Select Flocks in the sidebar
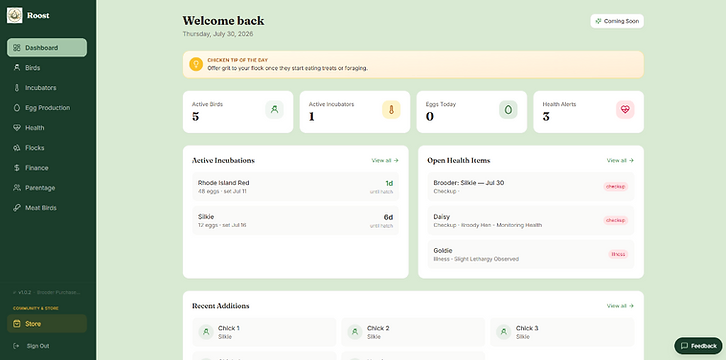The height and width of the screenshot is (360, 726). (47, 148)
